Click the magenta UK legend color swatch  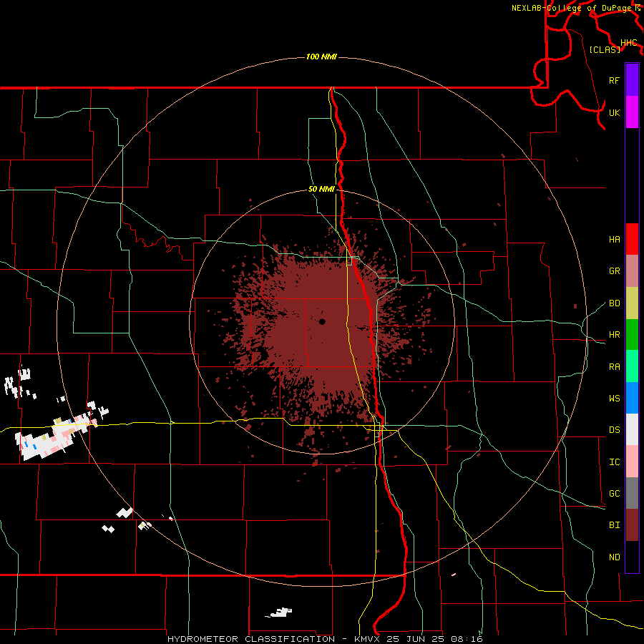tap(632, 112)
